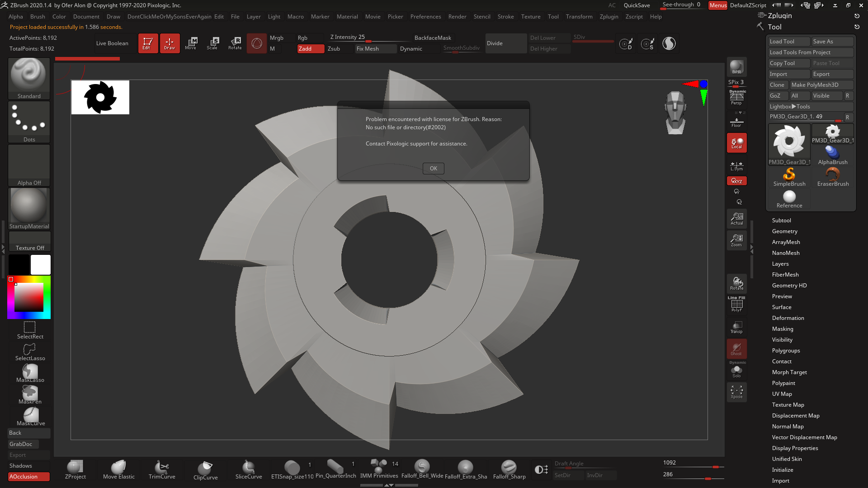Dismiss the license error with OK

pyautogui.click(x=433, y=168)
